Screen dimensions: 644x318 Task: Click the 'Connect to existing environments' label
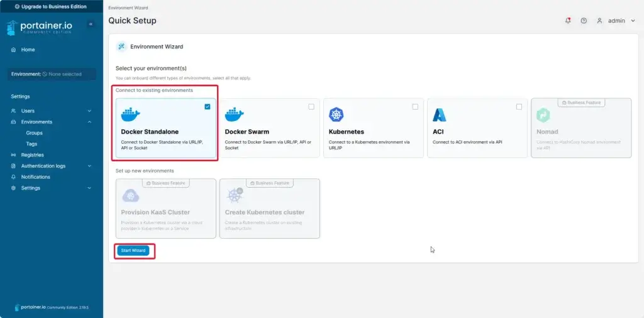(154, 90)
